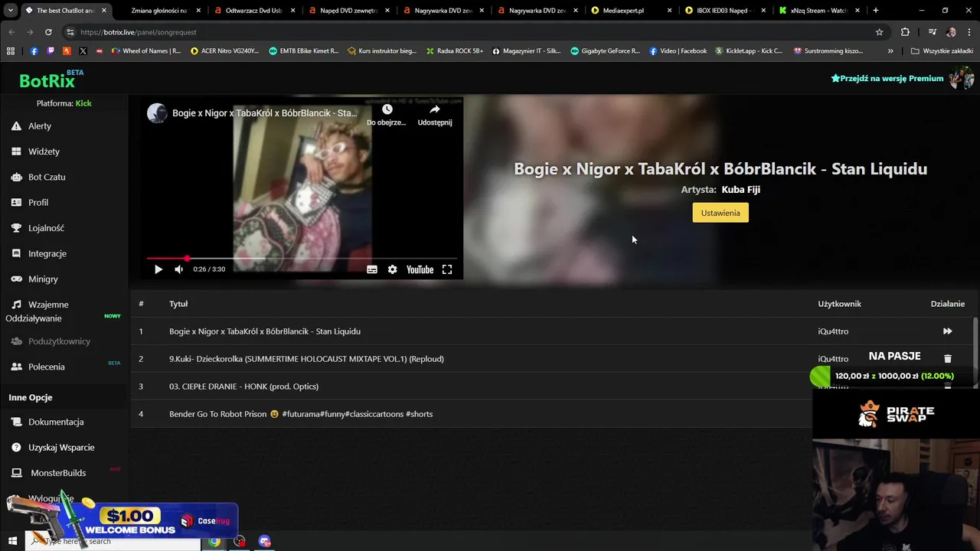980x551 pixels.
Task: Click the channel avatar in video header
Action: point(157,113)
